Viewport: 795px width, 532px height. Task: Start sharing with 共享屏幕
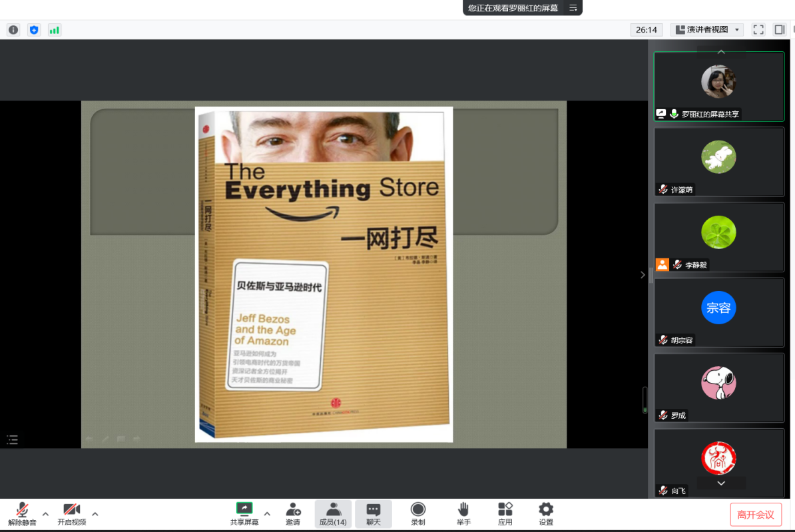[244, 514]
